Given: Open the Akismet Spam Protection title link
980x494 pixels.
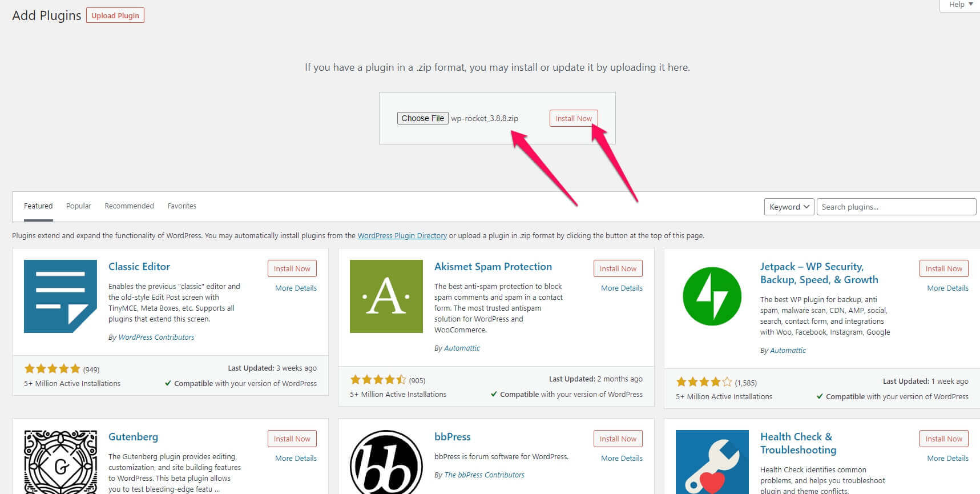Looking at the screenshot, I should pyautogui.click(x=493, y=267).
